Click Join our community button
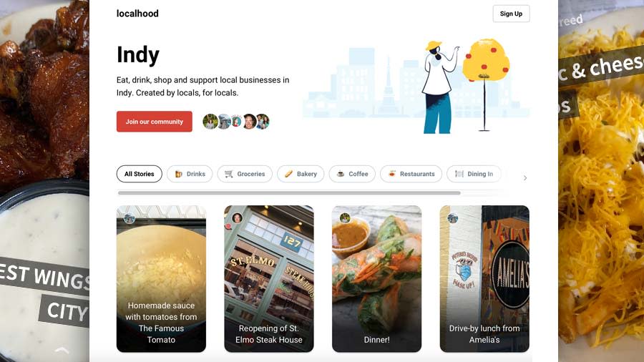Viewport: 644px width, 362px height. (x=155, y=122)
